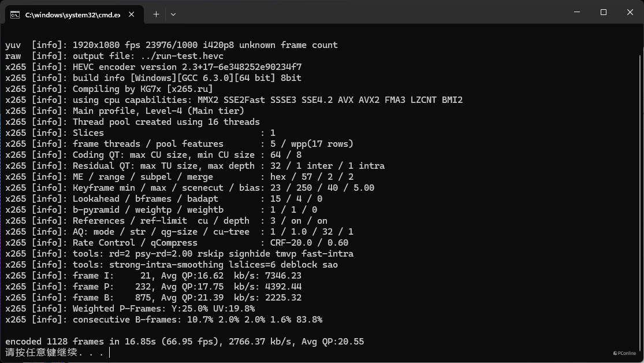Click the "frame I: 21" statistics line
Viewport: 644px width, 363px height.
153,276
